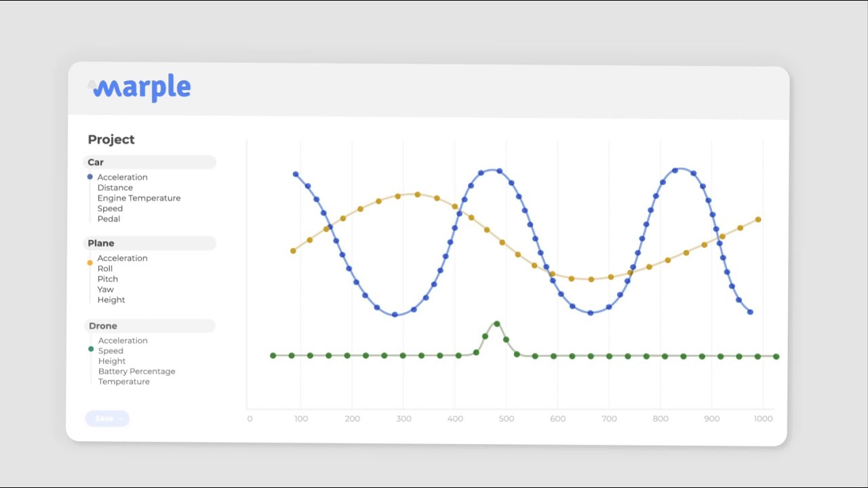Screen dimensions: 868x488
Task: Select Roll signal under Plane
Action: (105, 268)
